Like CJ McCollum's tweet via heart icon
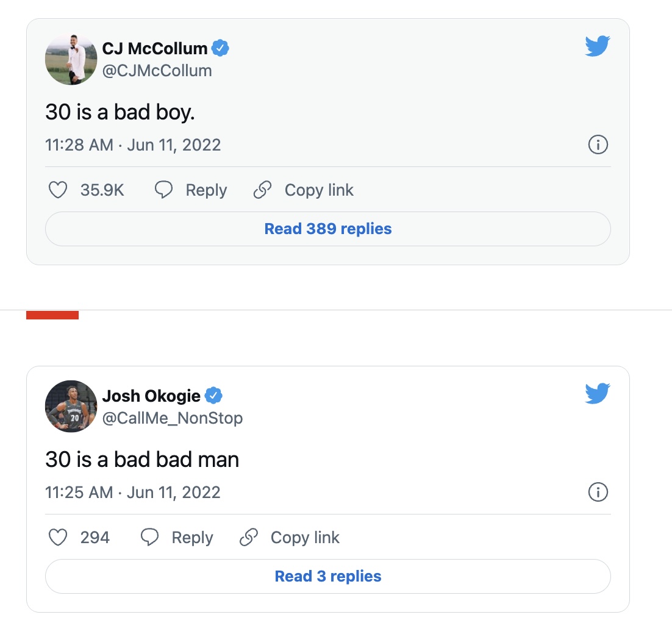Image resolution: width=672 pixels, height=623 pixels. [58, 190]
